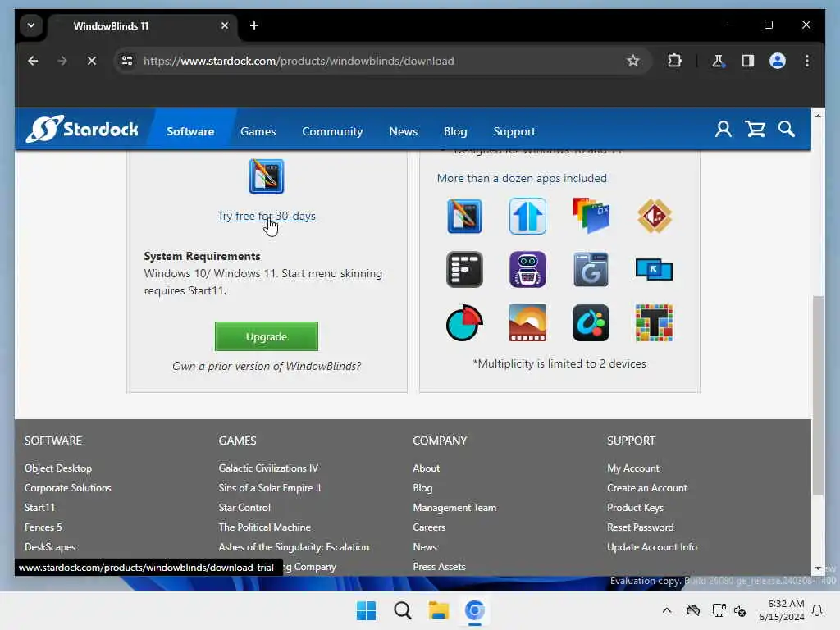Click the green Upgrade button

click(x=267, y=336)
